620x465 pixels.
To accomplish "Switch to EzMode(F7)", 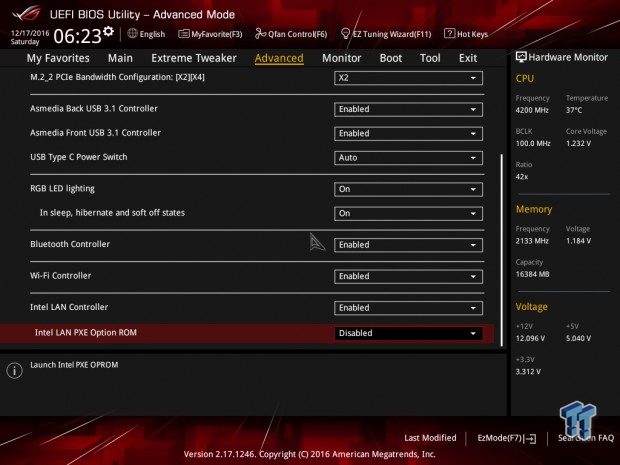I will point(507,438).
